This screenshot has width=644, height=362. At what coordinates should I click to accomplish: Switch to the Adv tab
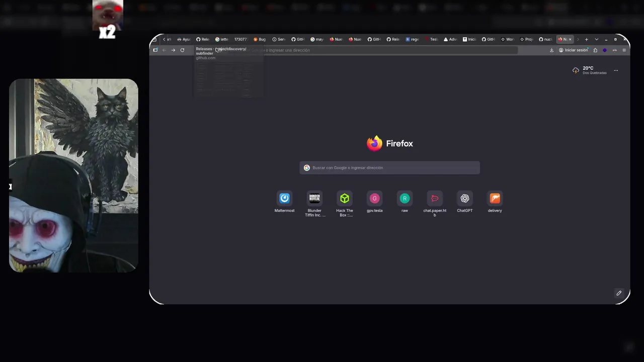click(x=450, y=39)
